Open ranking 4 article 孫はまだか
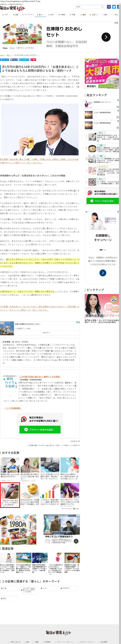121x644 pixels. pyautogui.click(x=108, y=172)
